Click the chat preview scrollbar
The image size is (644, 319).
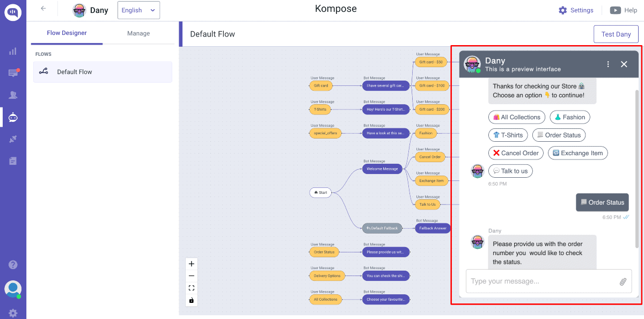(x=637, y=161)
